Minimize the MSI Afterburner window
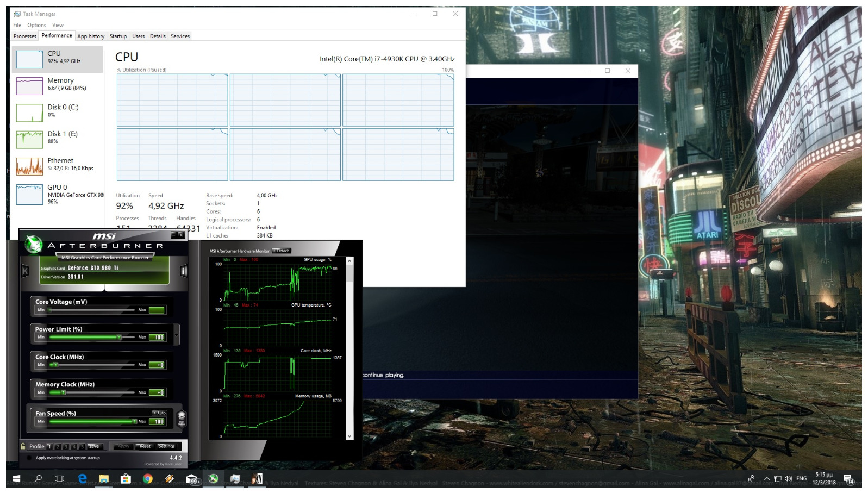The image size is (868, 493). point(173,235)
